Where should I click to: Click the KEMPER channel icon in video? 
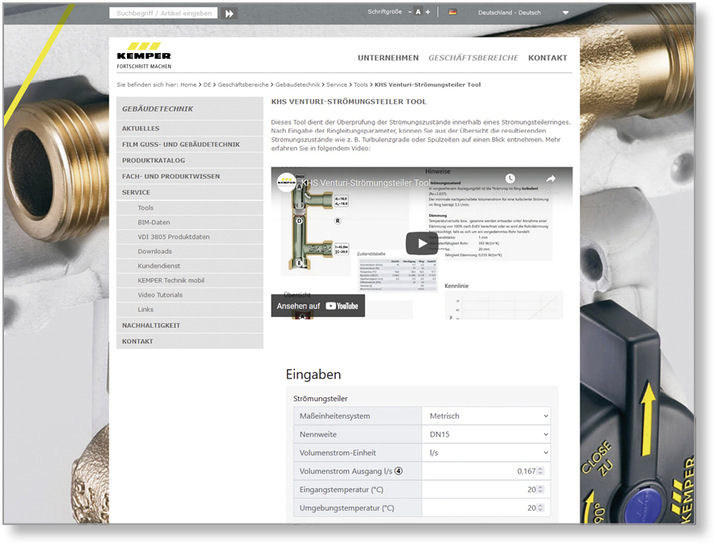click(x=286, y=183)
